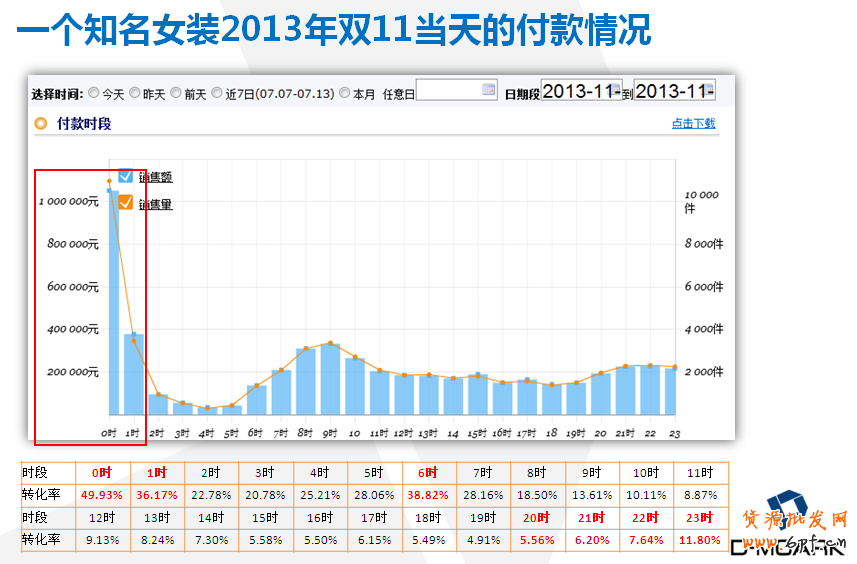Click the 销售量 legend label
This screenshot has width=857, height=564.
pyautogui.click(x=155, y=204)
